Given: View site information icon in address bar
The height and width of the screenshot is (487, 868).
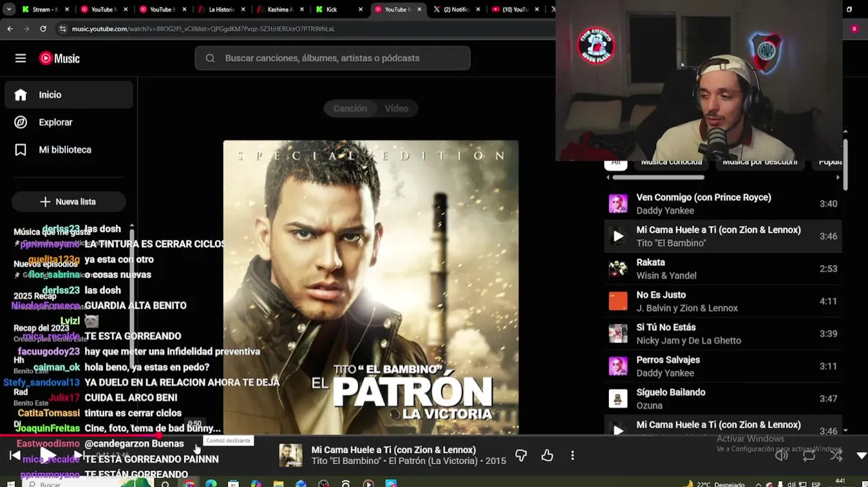Looking at the screenshot, I should 62,29.
